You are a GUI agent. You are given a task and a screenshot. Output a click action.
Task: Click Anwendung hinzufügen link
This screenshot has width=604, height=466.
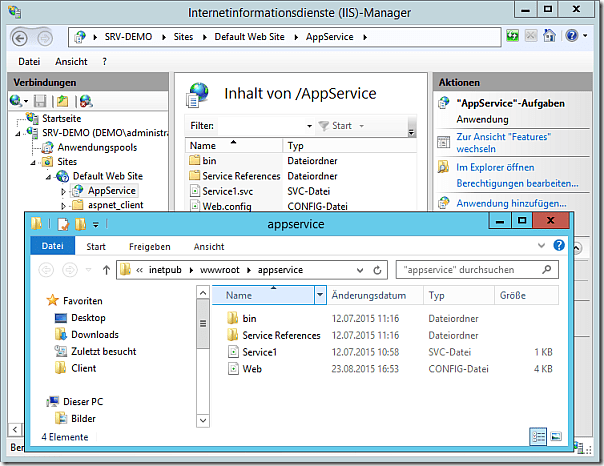tap(511, 203)
